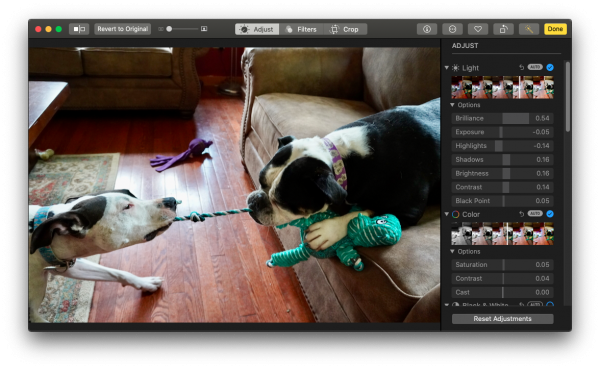
Task: Click the yellow Done button
Action: [555, 29]
